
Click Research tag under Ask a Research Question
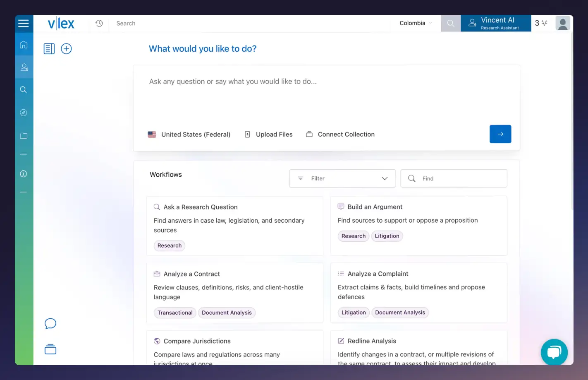[170, 245]
